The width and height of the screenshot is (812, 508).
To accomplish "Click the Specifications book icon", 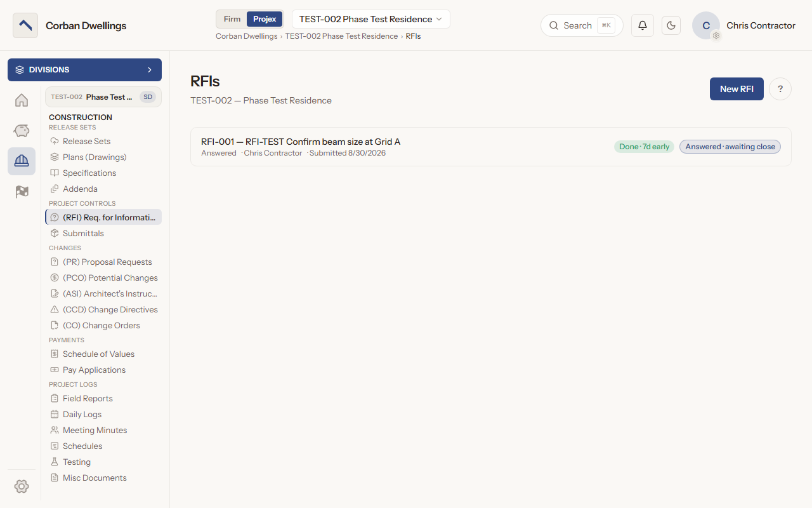I will coord(55,173).
